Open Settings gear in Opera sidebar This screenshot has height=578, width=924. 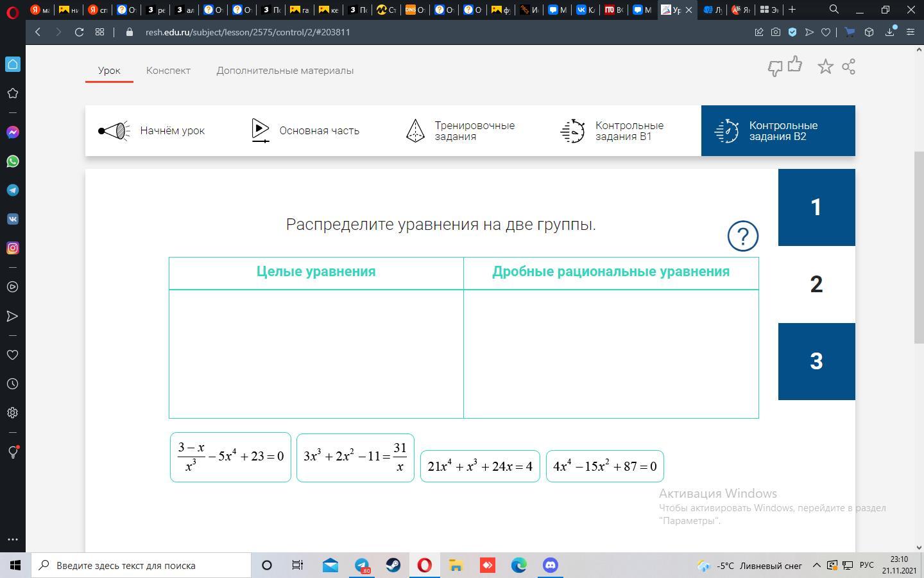13,413
